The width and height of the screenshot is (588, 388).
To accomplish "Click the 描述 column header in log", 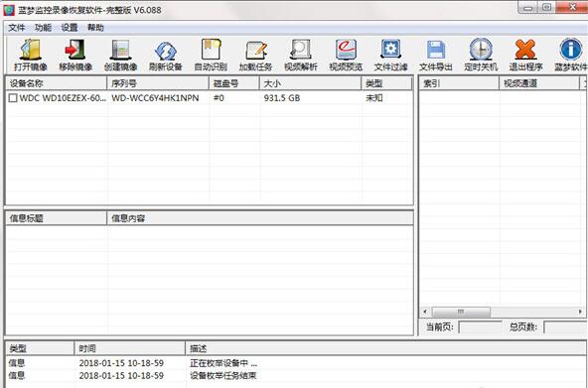I will [386, 348].
